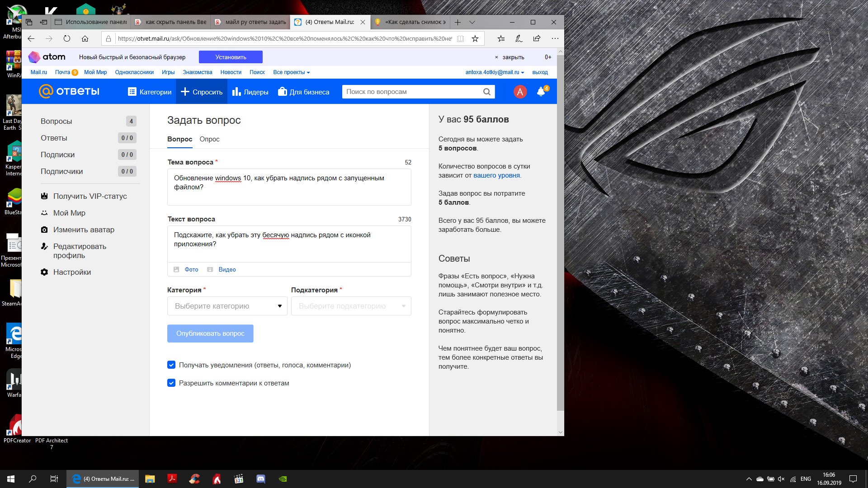Viewport: 868px width, 488px height.
Task: Click the set tabs aside icon
Action: click(x=43, y=22)
